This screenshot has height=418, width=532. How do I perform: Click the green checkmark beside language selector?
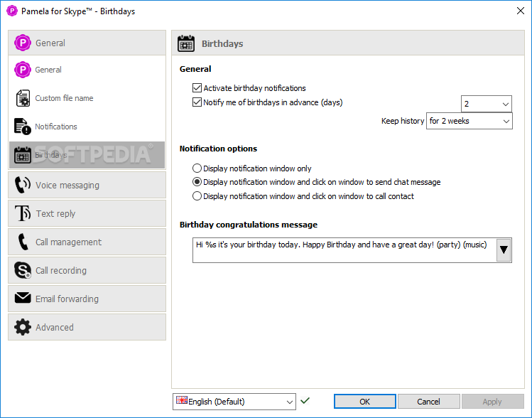pos(305,401)
